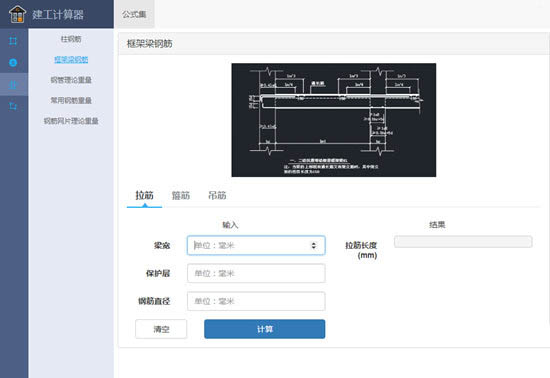Click the 建工计算器 house logo icon
The image size is (550, 378).
(x=17, y=14)
